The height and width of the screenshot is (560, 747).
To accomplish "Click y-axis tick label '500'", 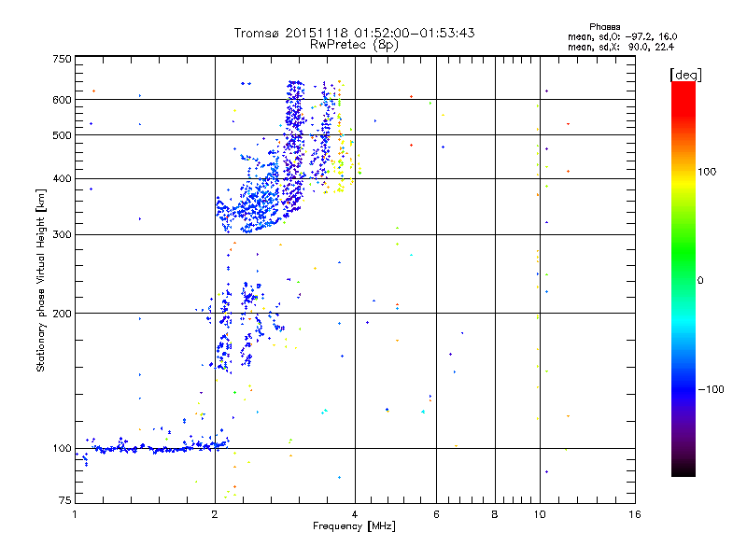I will point(62,135).
